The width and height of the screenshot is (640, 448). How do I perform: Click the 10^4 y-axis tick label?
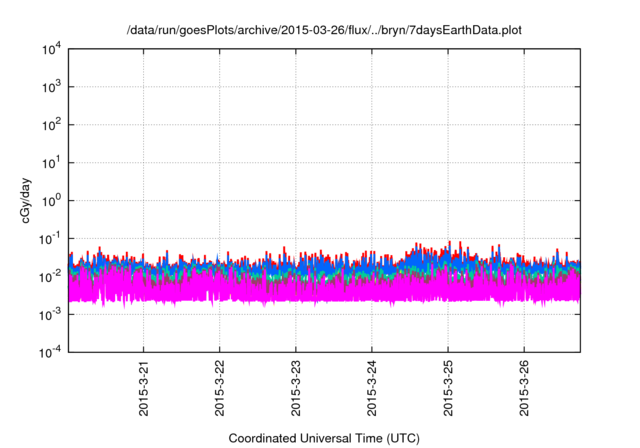[x=52, y=49]
